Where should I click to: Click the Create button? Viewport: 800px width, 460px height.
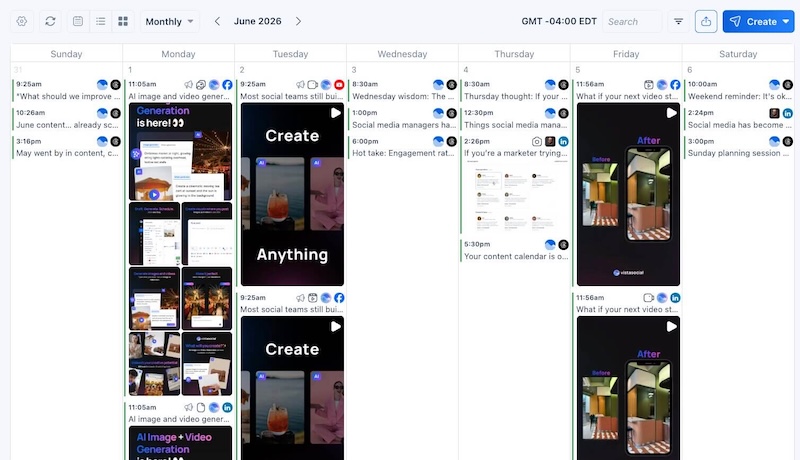pos(754,21)
